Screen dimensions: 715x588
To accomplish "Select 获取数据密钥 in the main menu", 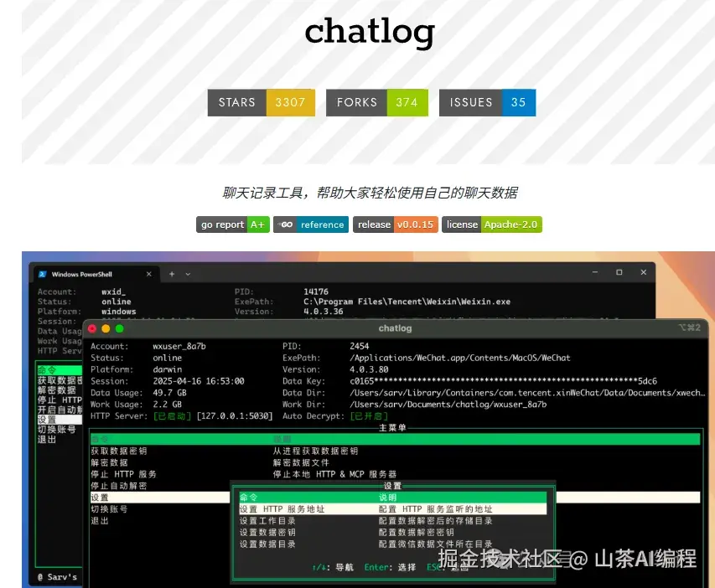I will pos(118,451).
